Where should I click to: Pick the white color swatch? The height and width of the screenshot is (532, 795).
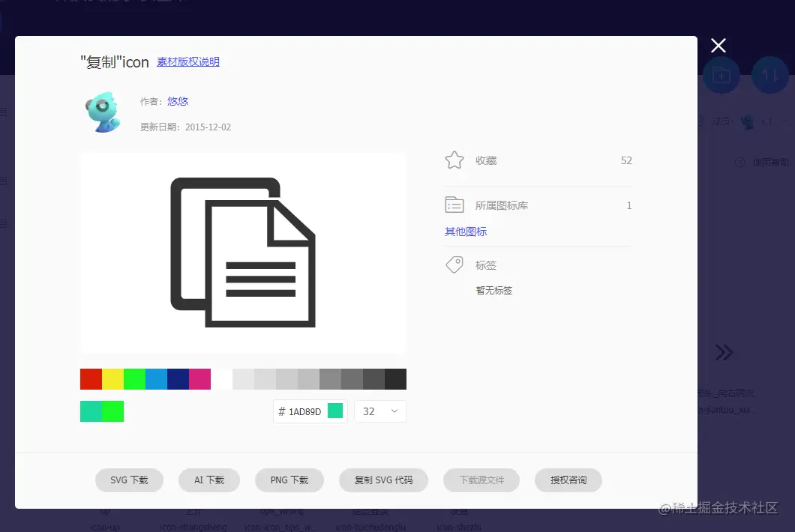221,379
